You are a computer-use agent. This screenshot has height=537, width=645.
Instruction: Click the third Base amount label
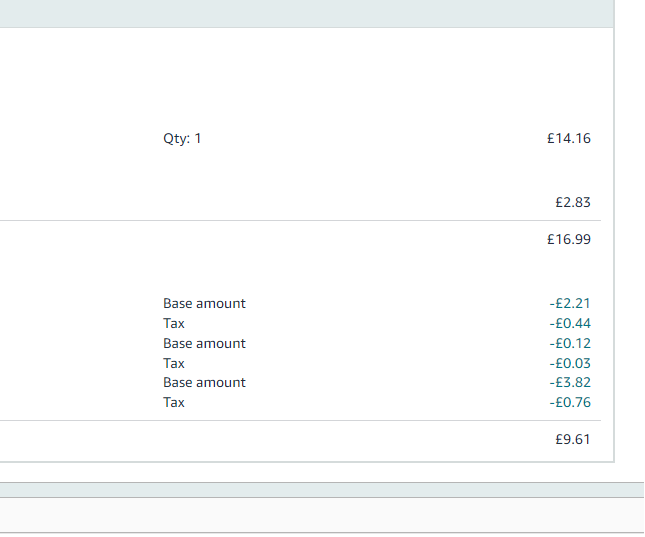(x=204, y=382)
